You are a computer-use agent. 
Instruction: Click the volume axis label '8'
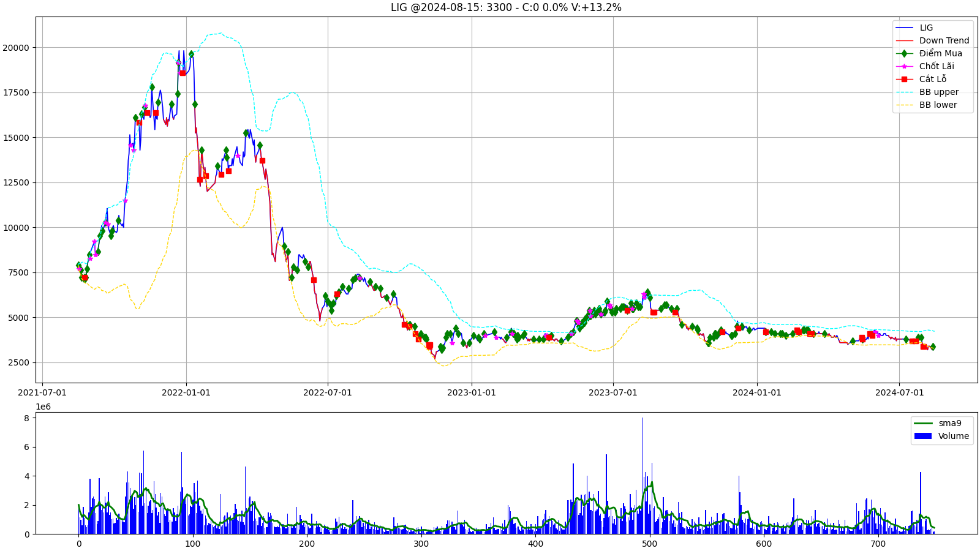[26, 418]
